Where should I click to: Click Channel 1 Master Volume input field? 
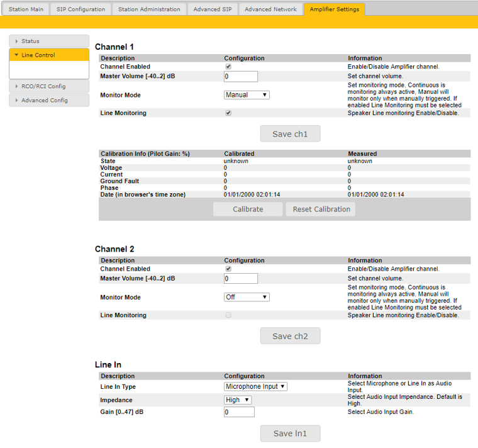coord(241,77)
